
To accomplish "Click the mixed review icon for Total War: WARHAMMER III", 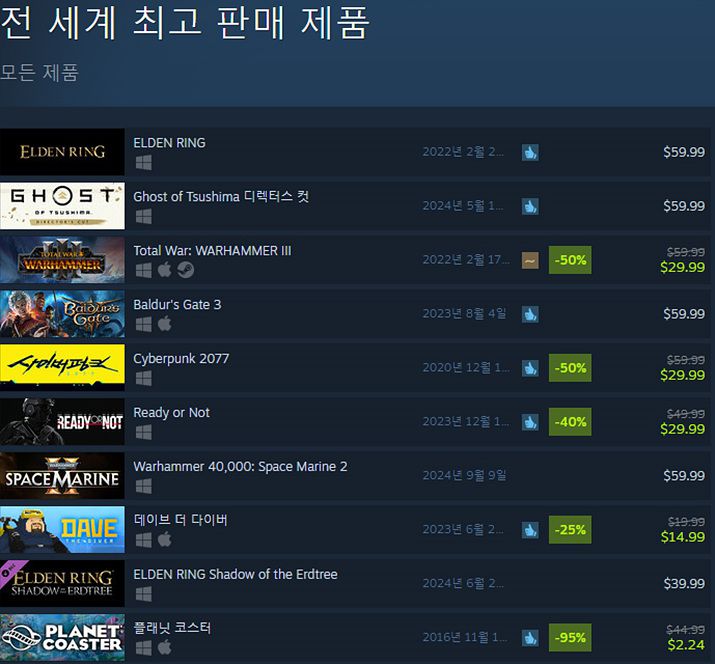I will click(530, 260).
